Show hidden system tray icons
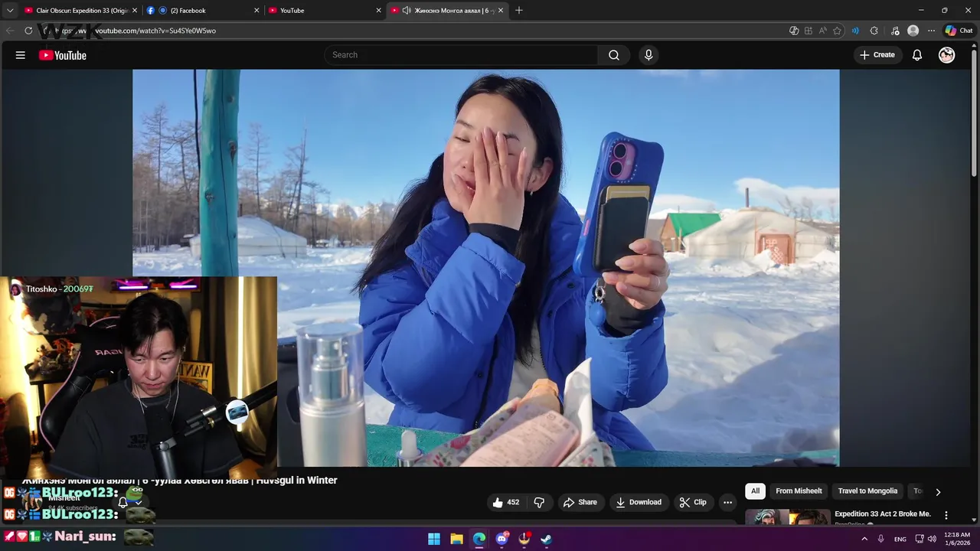980x551 pixels. tap(864, 539)
